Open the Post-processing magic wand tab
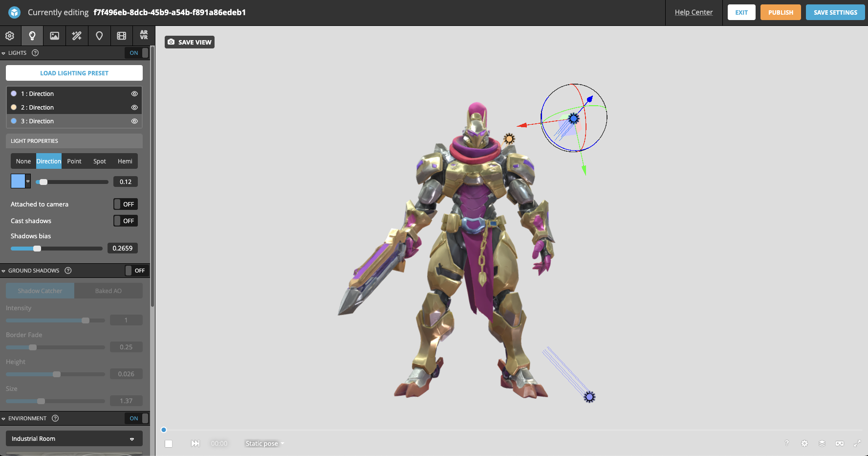The image size is (868, 456). 77,36
